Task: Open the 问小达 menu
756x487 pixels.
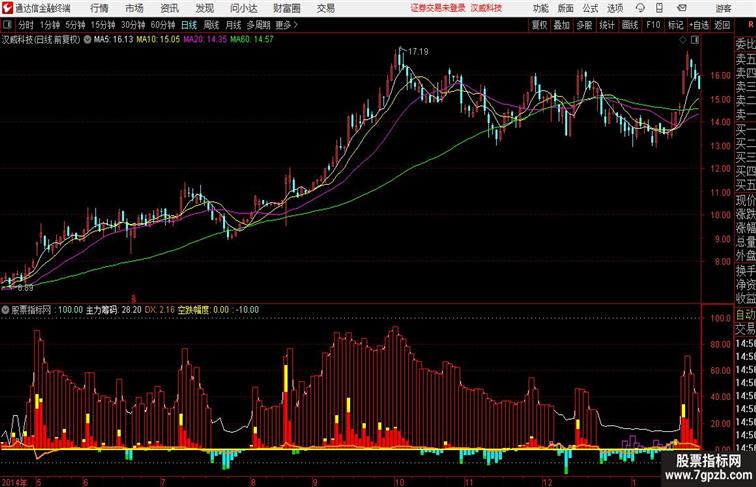Action: click(243, 8)
